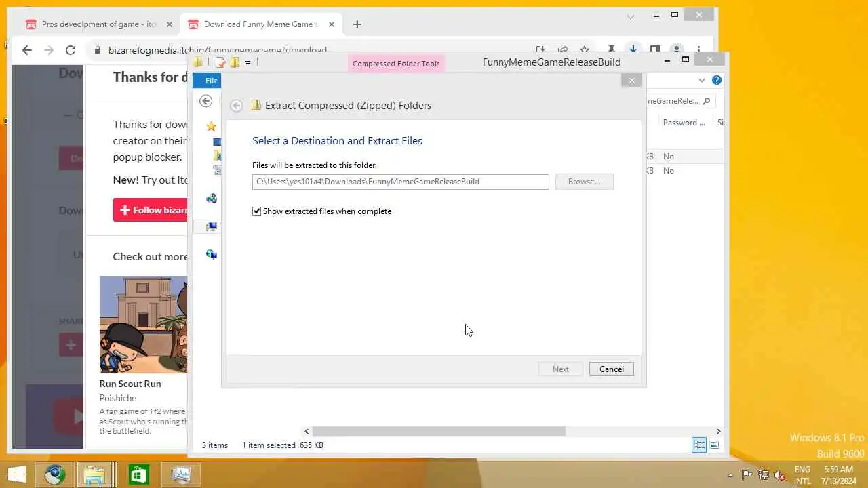Select Network icon in navigation pane
Viewport: 868px width, 488px height.
coord(212,255)
